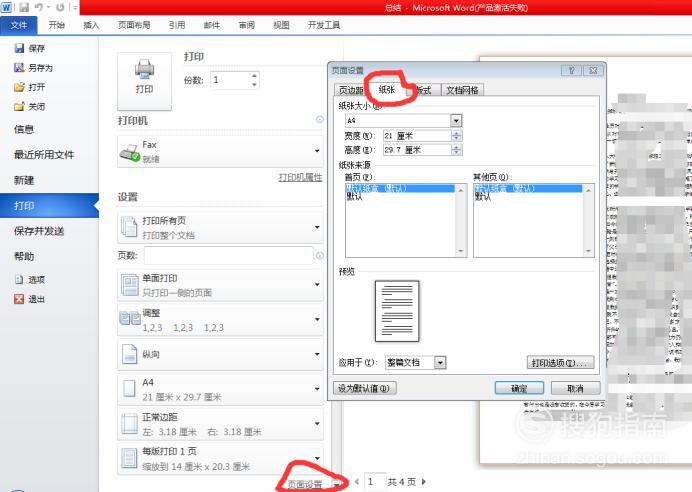Click the quick access Save icon
The width and height of the screenshot is (692, 492).
(24, 7)
